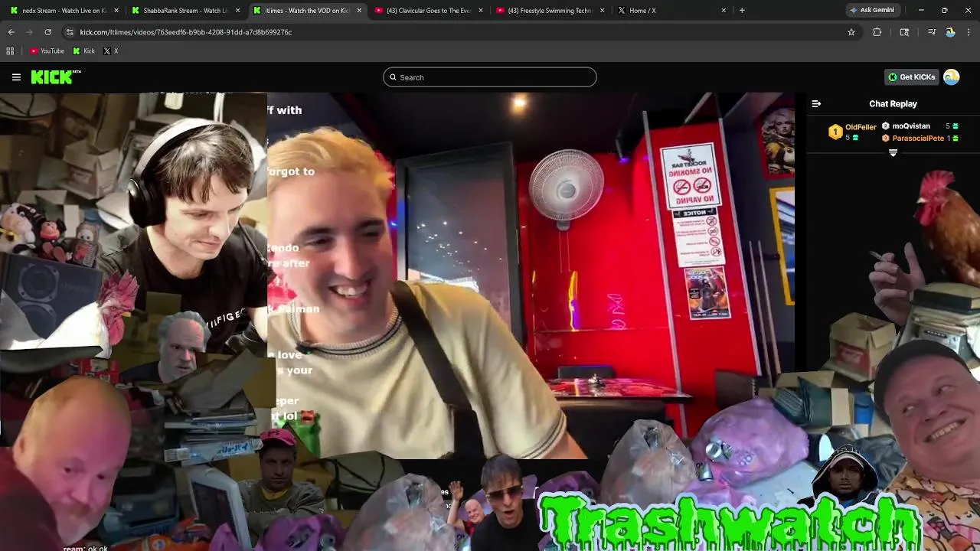Close the nedx Stream tab

point(116,11)
